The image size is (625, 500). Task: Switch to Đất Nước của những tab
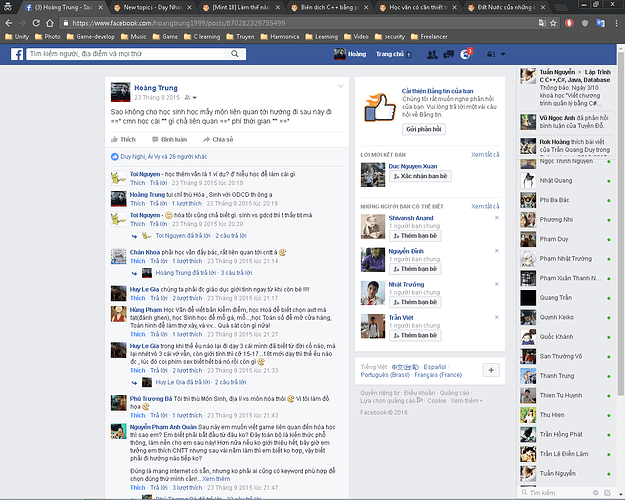coord(506,8)
